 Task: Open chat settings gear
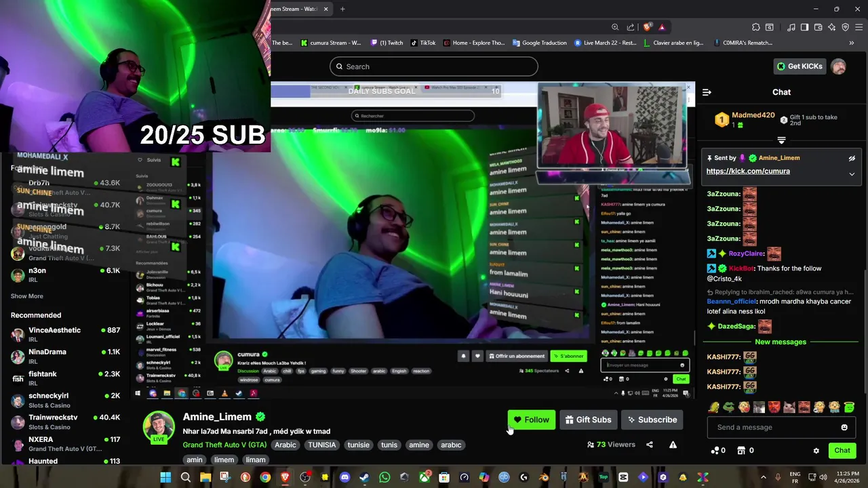tap(816, 451)
